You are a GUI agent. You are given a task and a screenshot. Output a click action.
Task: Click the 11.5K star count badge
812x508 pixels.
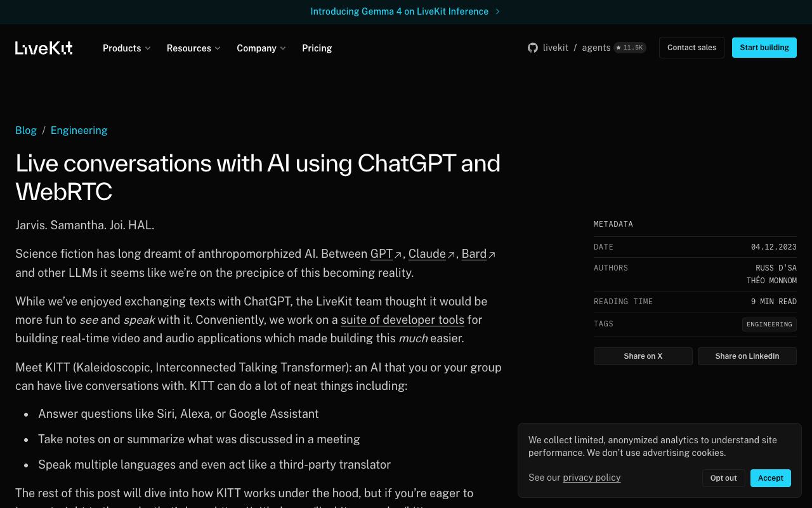tap(630, 48)
